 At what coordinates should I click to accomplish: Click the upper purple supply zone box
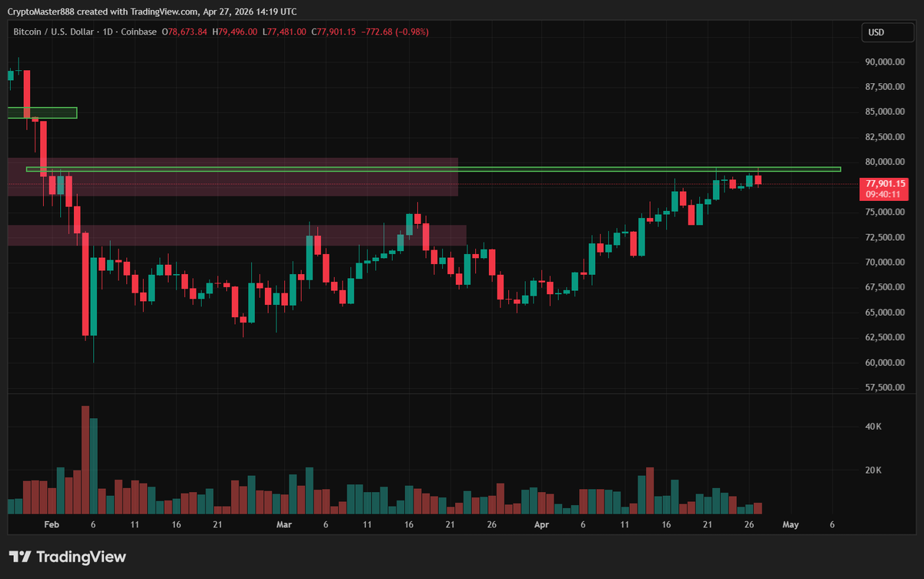233,177
